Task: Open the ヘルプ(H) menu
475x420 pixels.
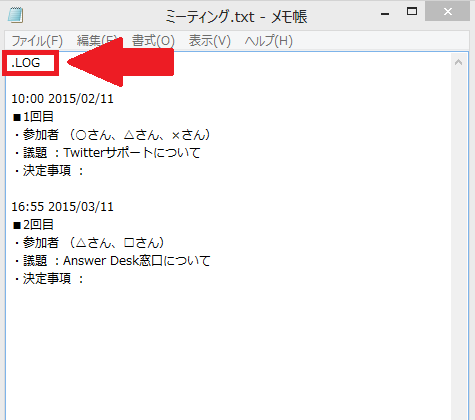Action: pyautogui.click(x=268, y=41)
